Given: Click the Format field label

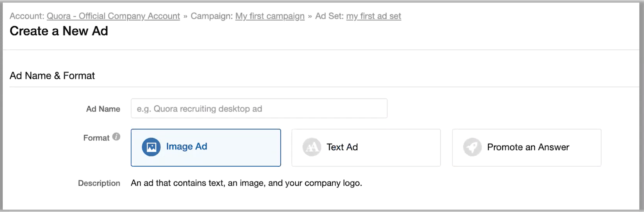Looking at the screenshot, I should 96,138.
